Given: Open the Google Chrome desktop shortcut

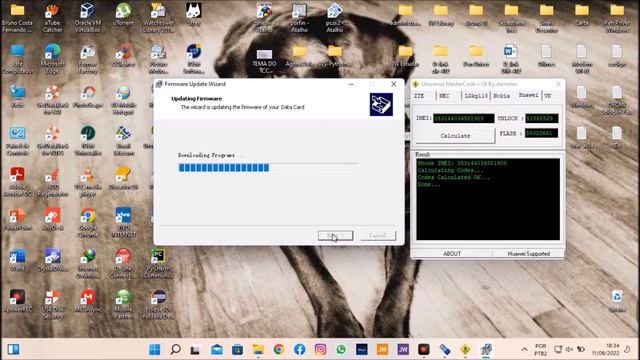Looking at the screenshot, I should tap(88, 223).
